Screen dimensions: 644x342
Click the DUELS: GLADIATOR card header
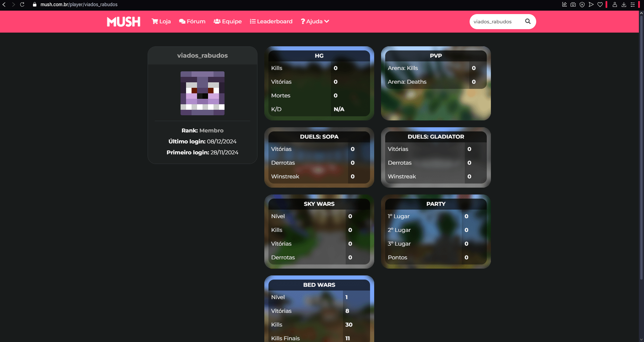(436, 137)
